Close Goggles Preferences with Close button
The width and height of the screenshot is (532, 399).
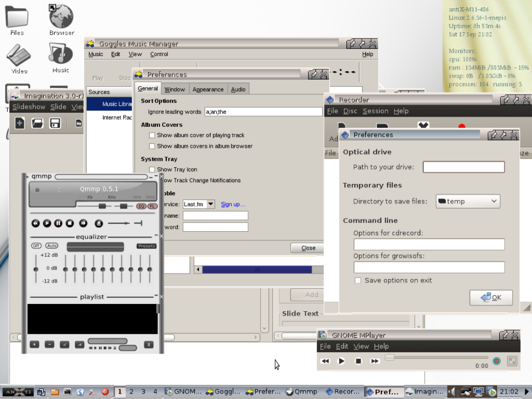point(308,248)
